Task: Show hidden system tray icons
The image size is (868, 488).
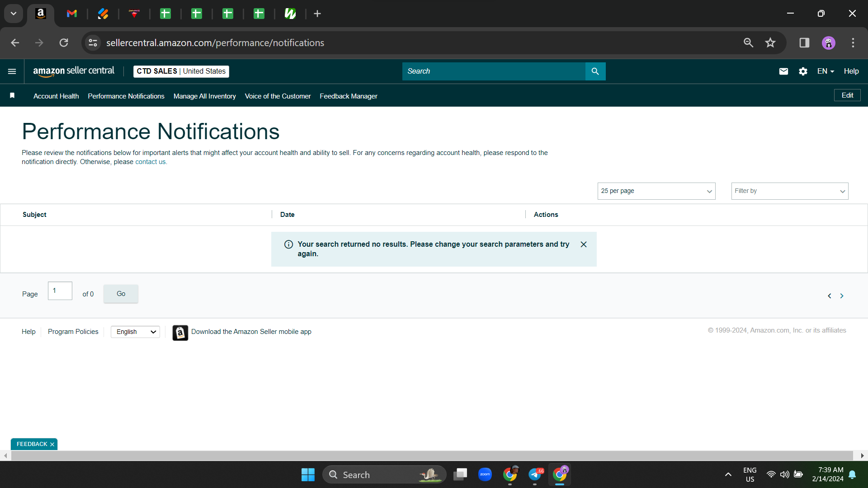Action: (x=728, y=475)
